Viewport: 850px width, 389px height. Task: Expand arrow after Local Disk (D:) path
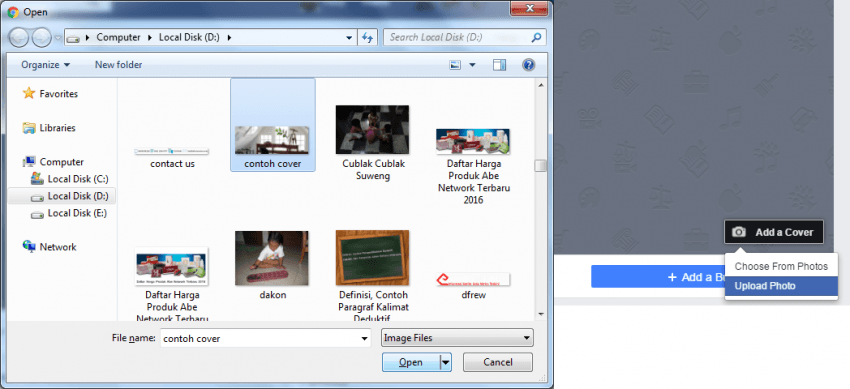pyautogui.click(x=229, y=38)
